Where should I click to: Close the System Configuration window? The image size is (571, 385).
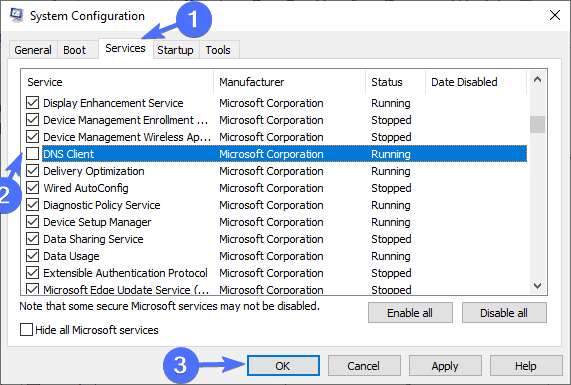(555, 15)
